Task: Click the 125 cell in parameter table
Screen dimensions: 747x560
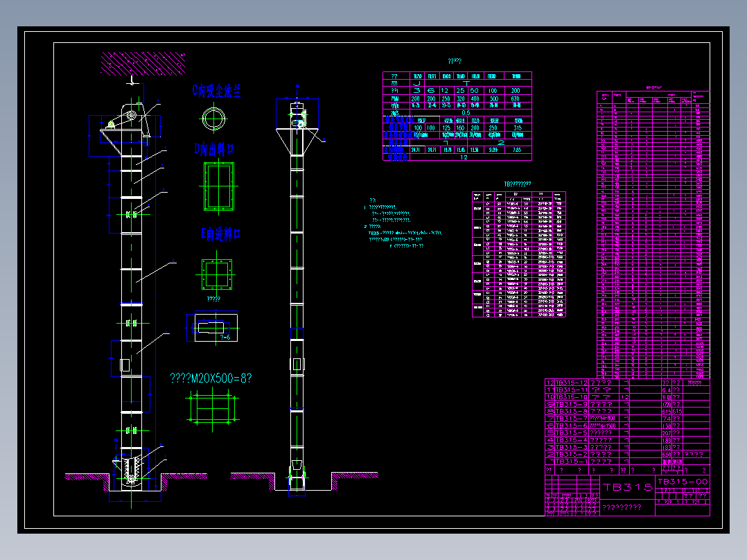Action: click(446, 128)
